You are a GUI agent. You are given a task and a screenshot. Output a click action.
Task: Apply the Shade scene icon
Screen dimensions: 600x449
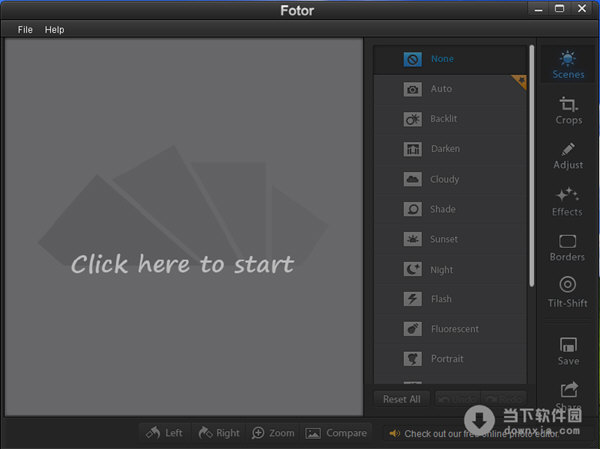[x=412, y=209]
